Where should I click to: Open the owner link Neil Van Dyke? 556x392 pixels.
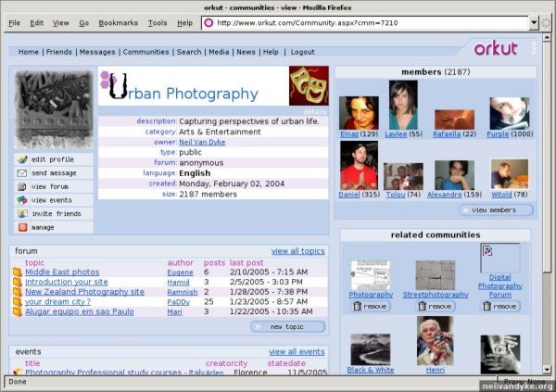tap(204, 140)
